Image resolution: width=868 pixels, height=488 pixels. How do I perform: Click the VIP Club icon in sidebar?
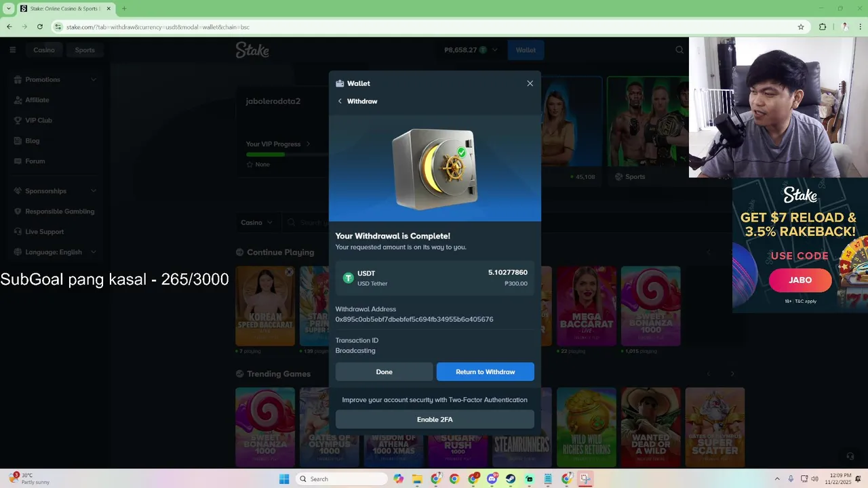(17, 120)
